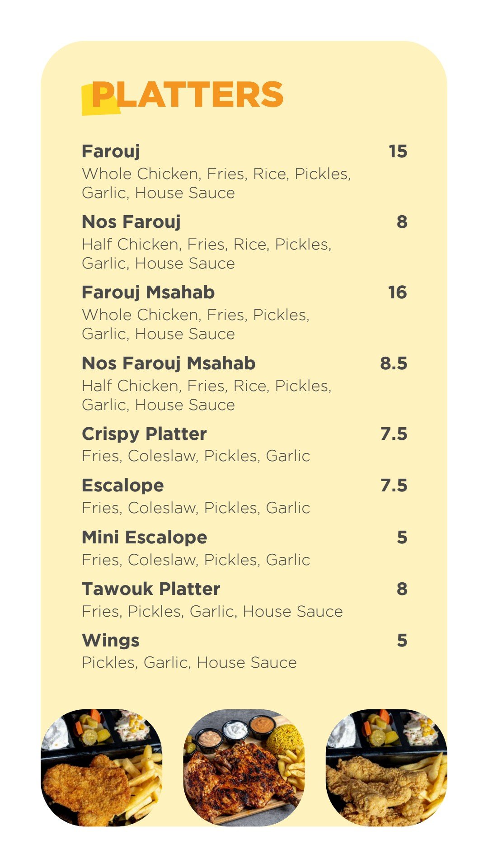Tap the Nos Farouj Msahab title
Viewport: 488px width, 868px height.
[x=168, y=363]
